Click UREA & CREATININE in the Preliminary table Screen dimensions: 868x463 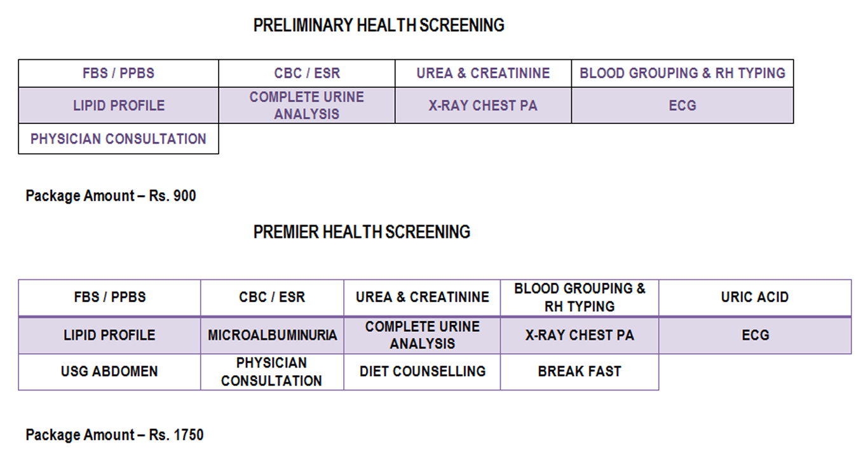(483, 73)
